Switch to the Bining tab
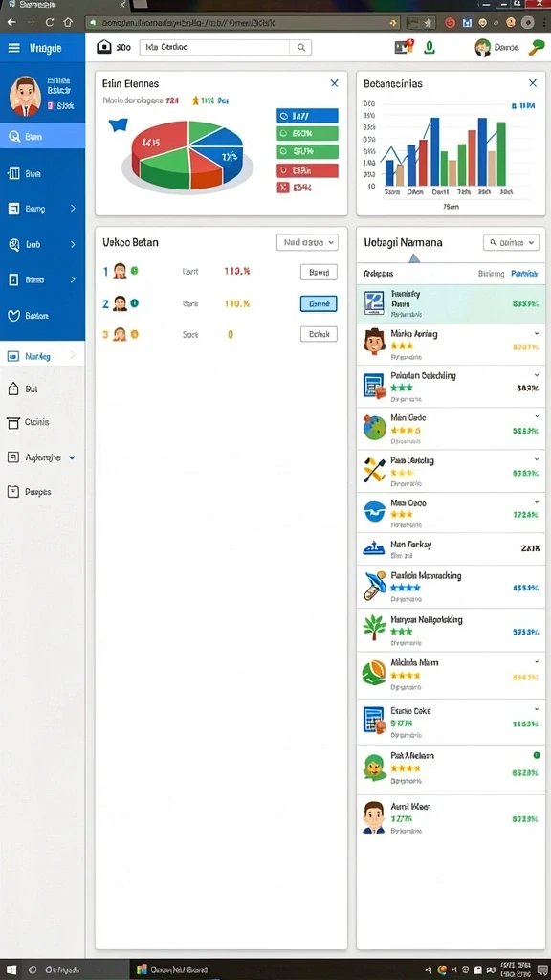Viewport: 551px width, 980px height. click(491, 274)
